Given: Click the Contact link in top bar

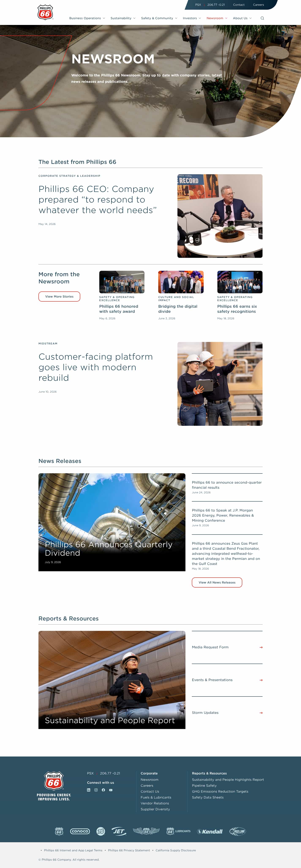Looking at the screenshot, I should point(239,5).
